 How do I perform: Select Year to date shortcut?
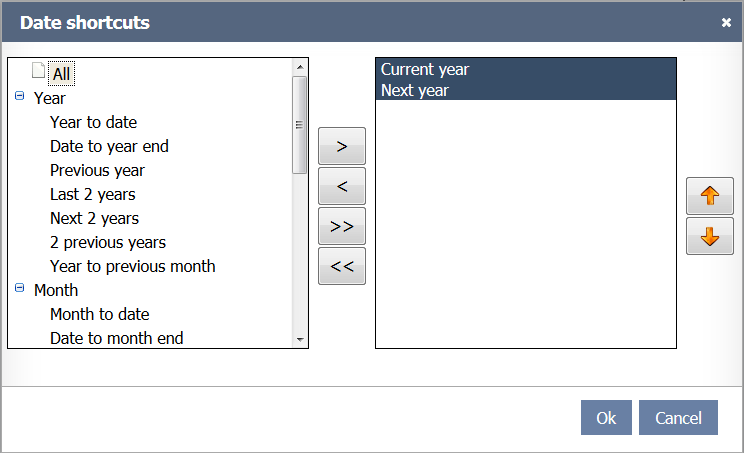pos(93,122)
